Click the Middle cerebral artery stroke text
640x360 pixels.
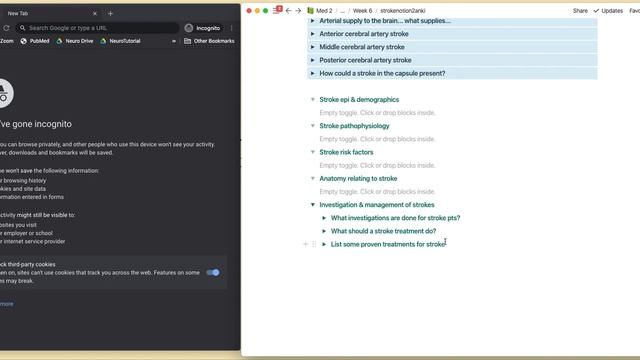tap(362, 47)
